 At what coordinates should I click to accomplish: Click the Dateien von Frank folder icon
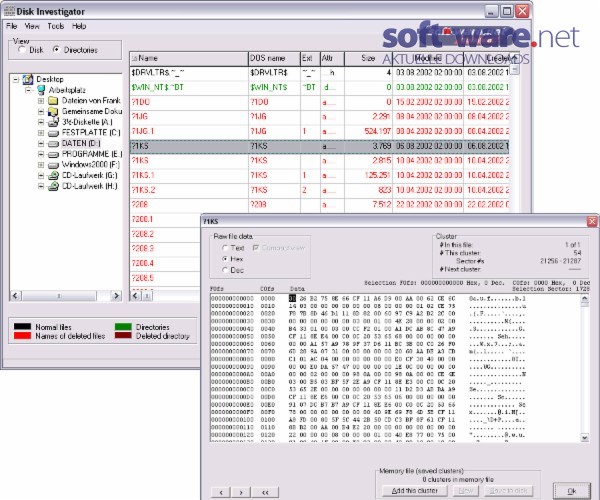click(53, 101)
